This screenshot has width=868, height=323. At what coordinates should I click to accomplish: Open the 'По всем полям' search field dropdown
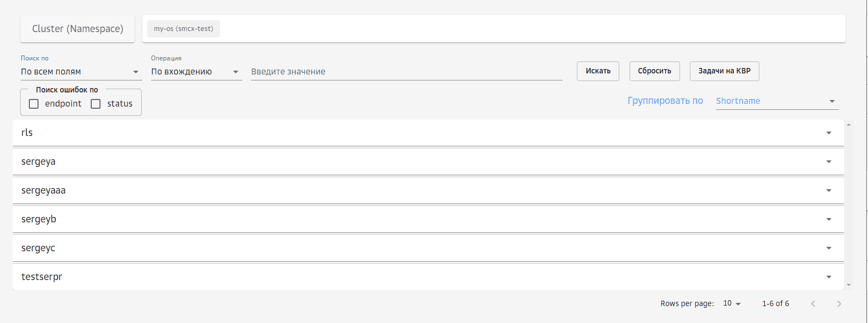pyautogui.click(x=80, y=72)
